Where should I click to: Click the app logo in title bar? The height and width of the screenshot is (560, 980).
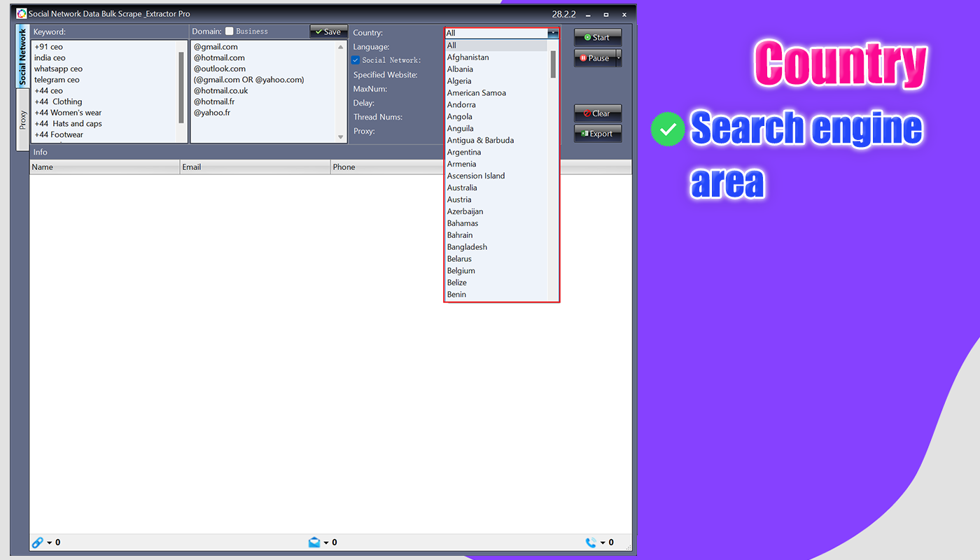[22, 13]
